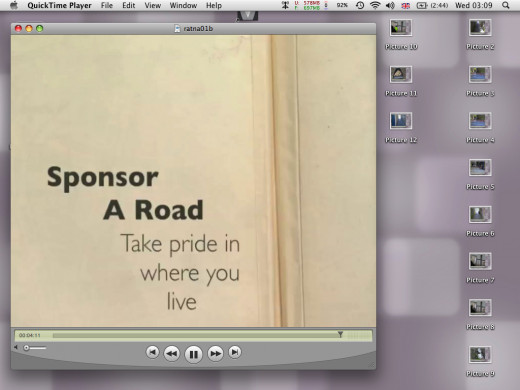Click the ratna01b document icon in the title bar

tap(178, 29)
